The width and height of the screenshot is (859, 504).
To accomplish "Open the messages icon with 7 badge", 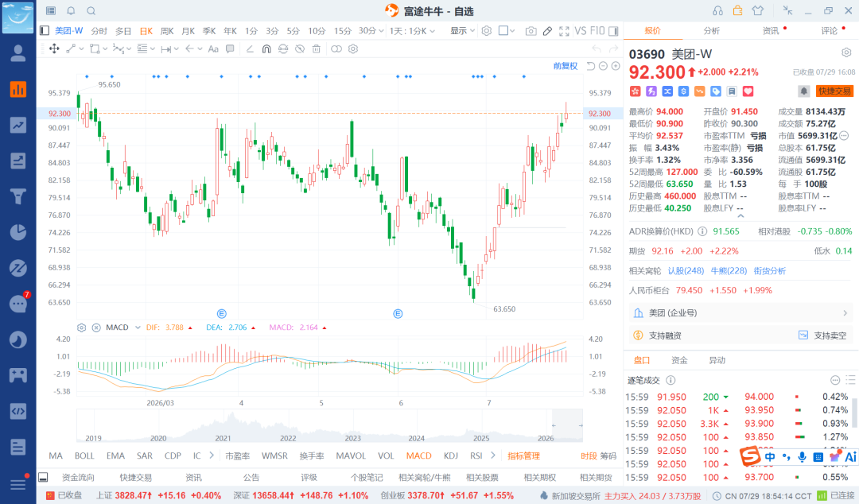I will [18, 303].
